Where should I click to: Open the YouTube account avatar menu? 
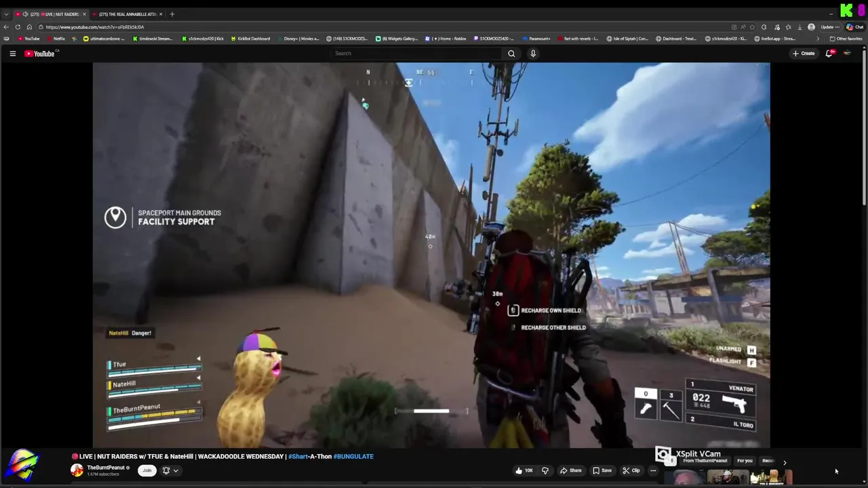point(847,54)
